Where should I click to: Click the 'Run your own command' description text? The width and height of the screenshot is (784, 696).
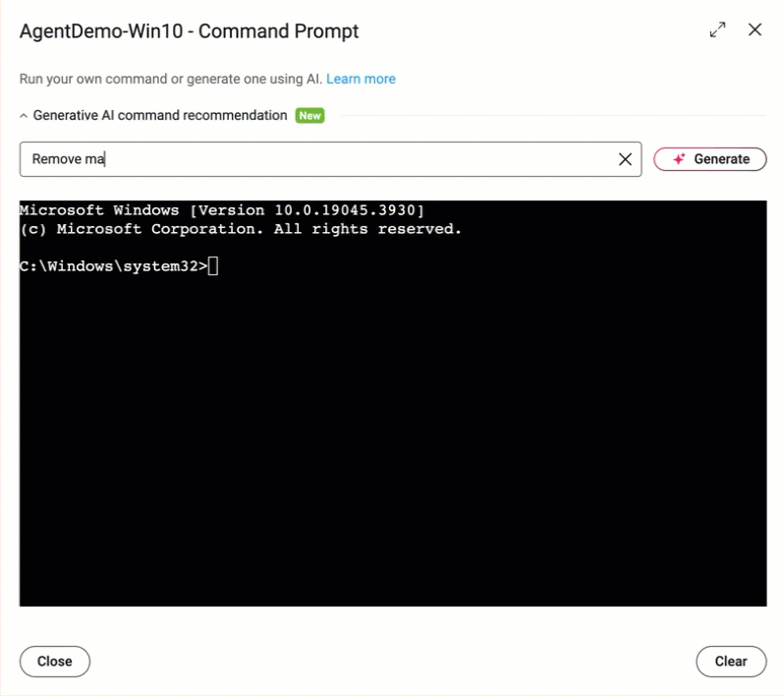pos(170,79)
